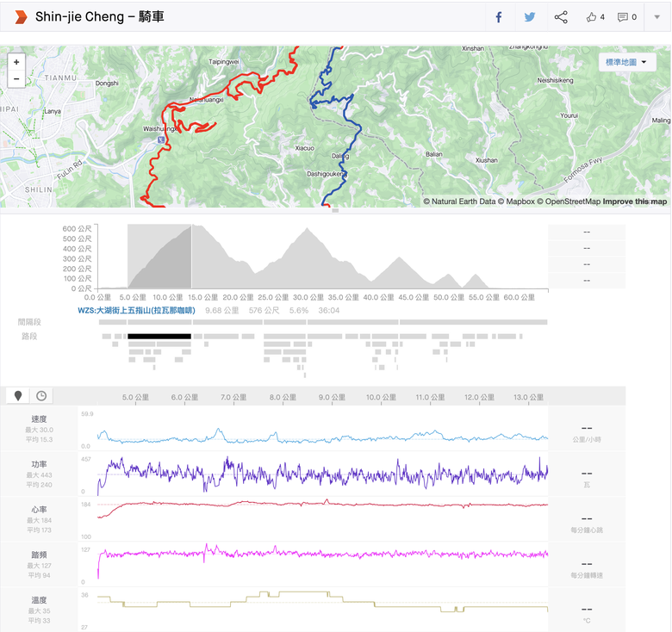Click the 最大 184 heart rate text
The image size is (672, 632).
tap(39, 520)
